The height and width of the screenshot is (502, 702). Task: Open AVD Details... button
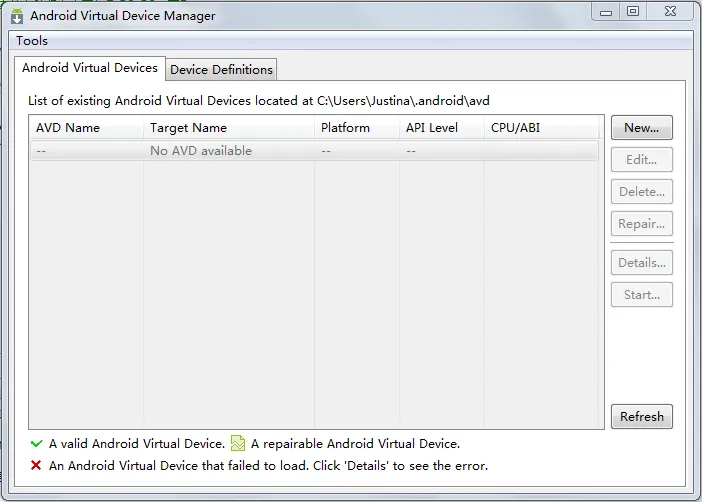pyautogui.click(x=642, y=262)
